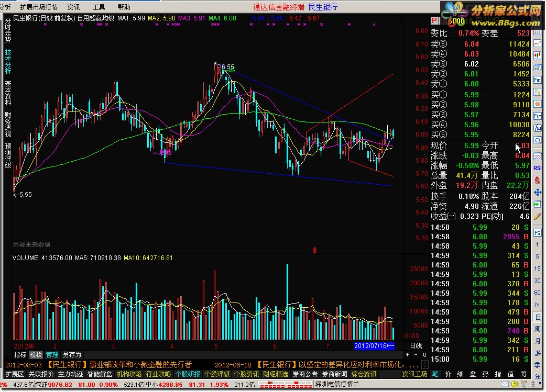Select the 周 weekly period button
This screenshot has height=392, width=546.
538,329
